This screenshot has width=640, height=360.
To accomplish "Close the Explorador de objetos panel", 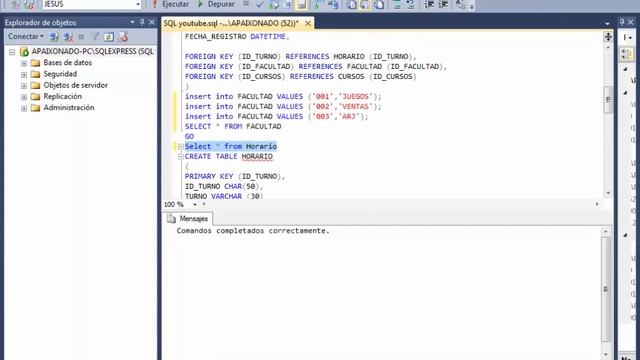I will pos(151,22).
